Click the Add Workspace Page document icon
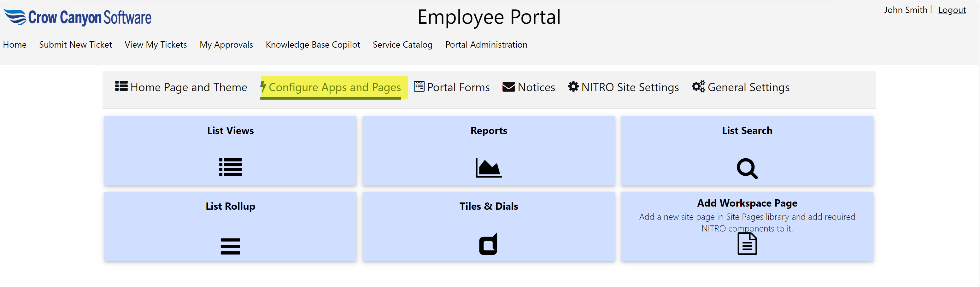980x287 pixels. click(x=747, y=244)
